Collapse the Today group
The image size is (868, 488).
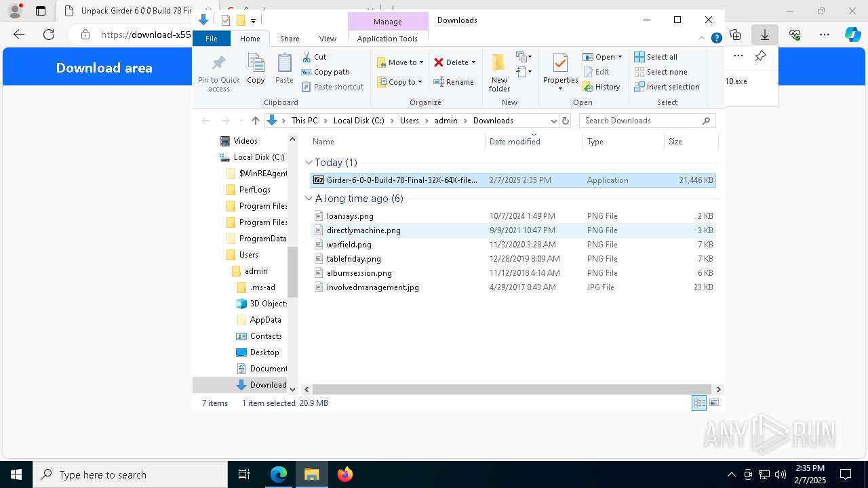pos(309,163)
